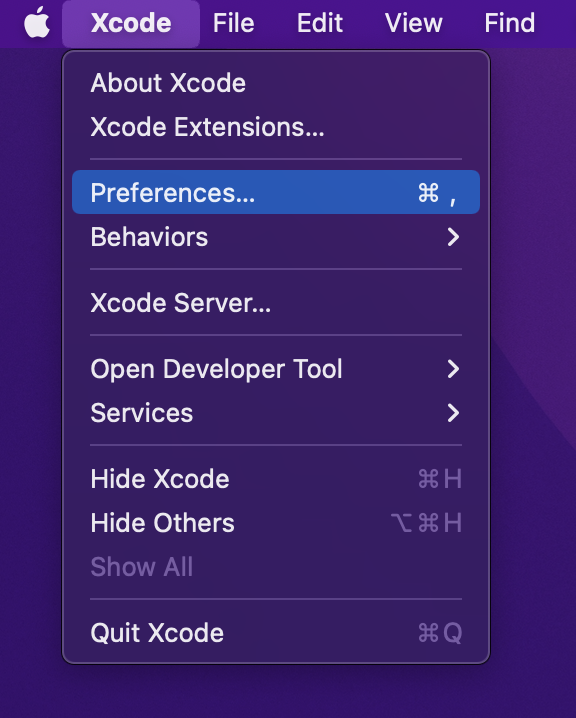The width and height of the screenshot is (576, 718).
Task: Click the chevron arrow beside Behaviors
Action: tap(453, 237)
